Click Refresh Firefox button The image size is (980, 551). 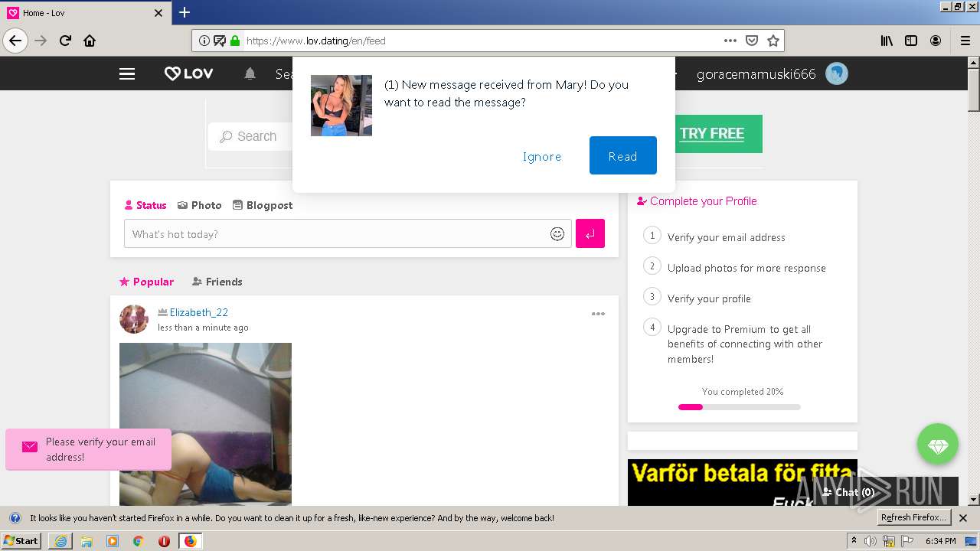point(913,518)
